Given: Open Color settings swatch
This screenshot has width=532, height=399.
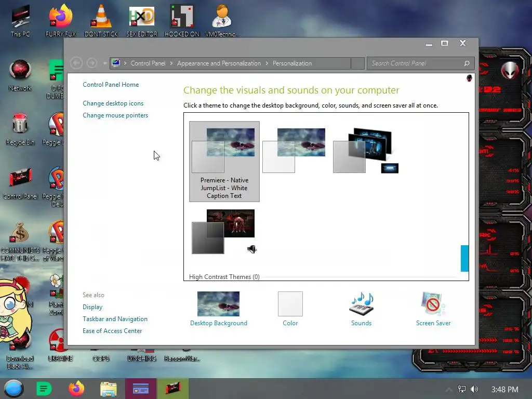Looking at the screenshot, I should point(290,309).
